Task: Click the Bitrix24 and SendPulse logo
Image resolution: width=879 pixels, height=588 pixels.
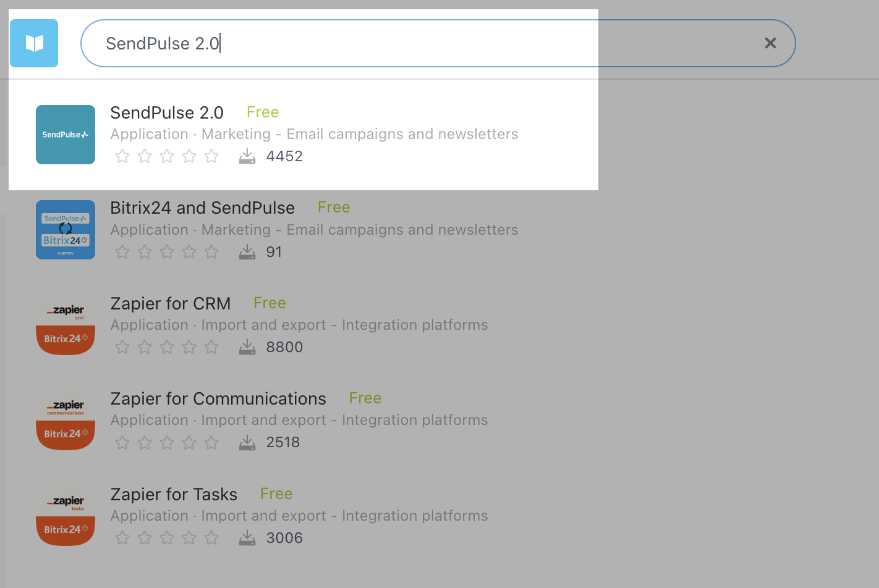Action: tap(66, 230)
